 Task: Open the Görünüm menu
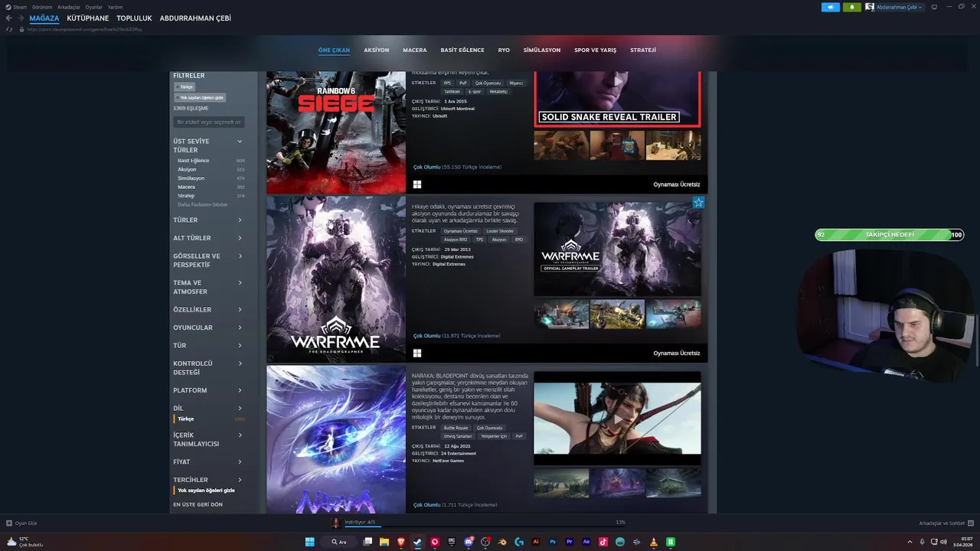(x=42, y=7)
